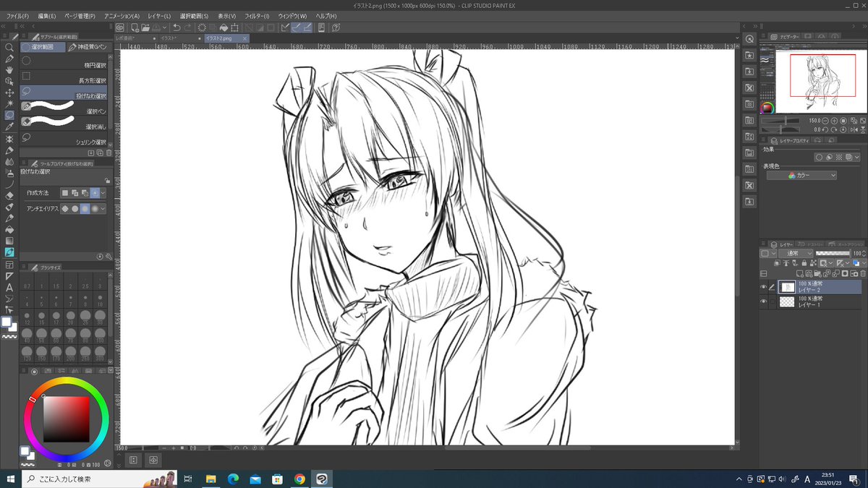Screen dimensions: 868x488
Task: Toggle lock checkbox of レイヤー 1
Action: point(772,301)
